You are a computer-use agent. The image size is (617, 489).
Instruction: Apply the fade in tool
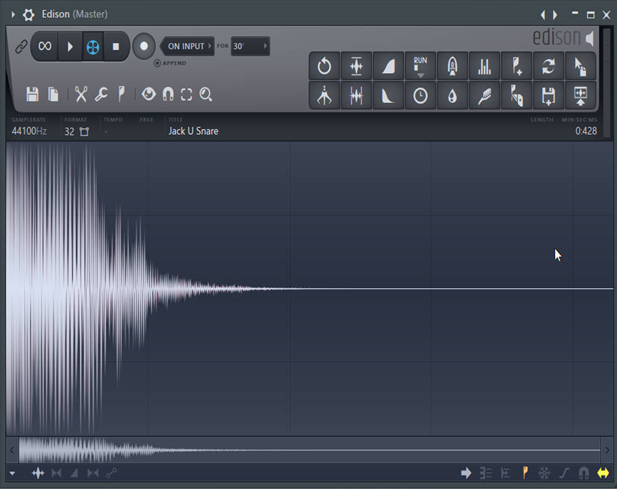388,66
